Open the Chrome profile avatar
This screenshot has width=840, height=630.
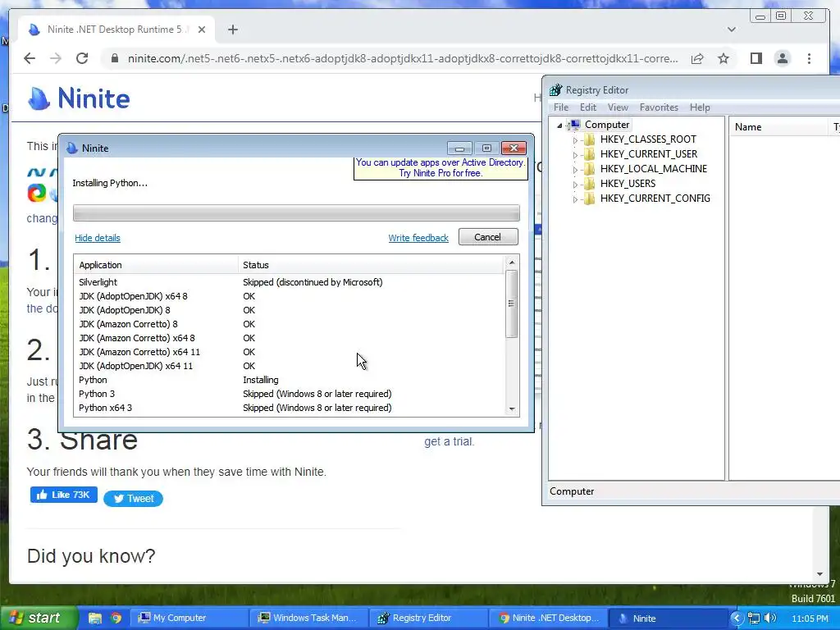tap(782, 58)
